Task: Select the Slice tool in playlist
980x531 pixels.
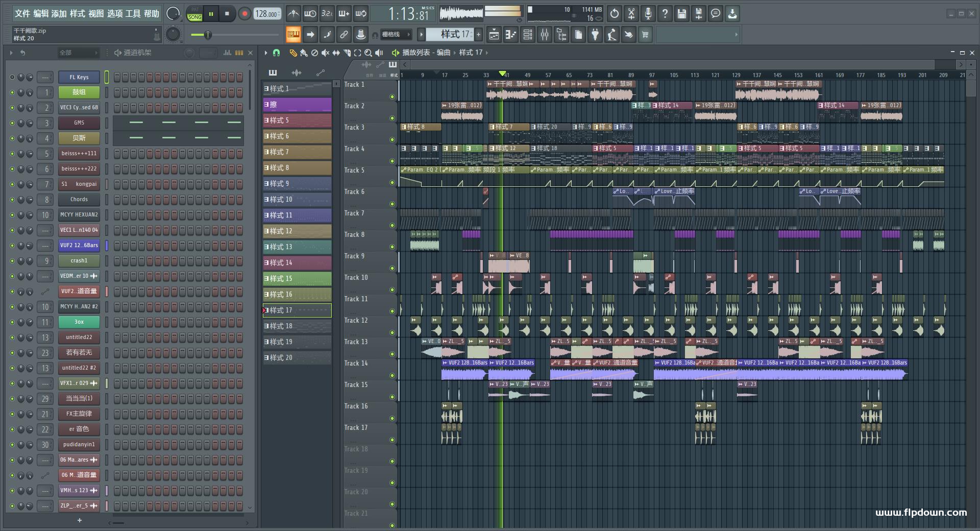Action: [347, 53]
